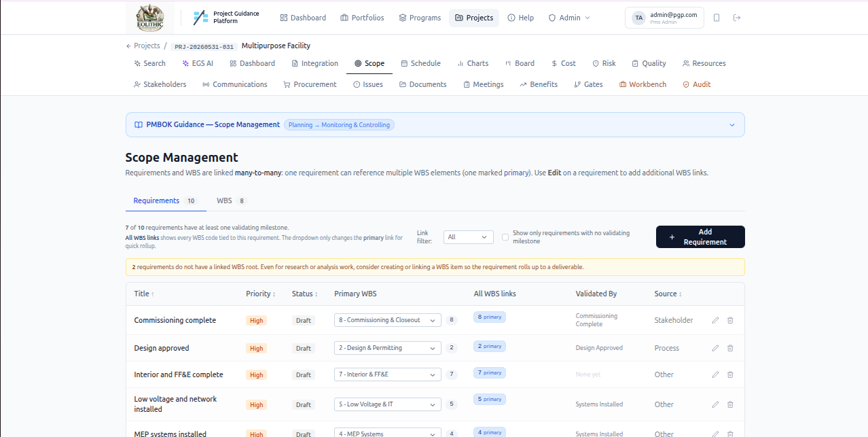Viewport: 868px width, 437px height.
Task: Open the Benefits tab
Action: [x=539, y=84]
